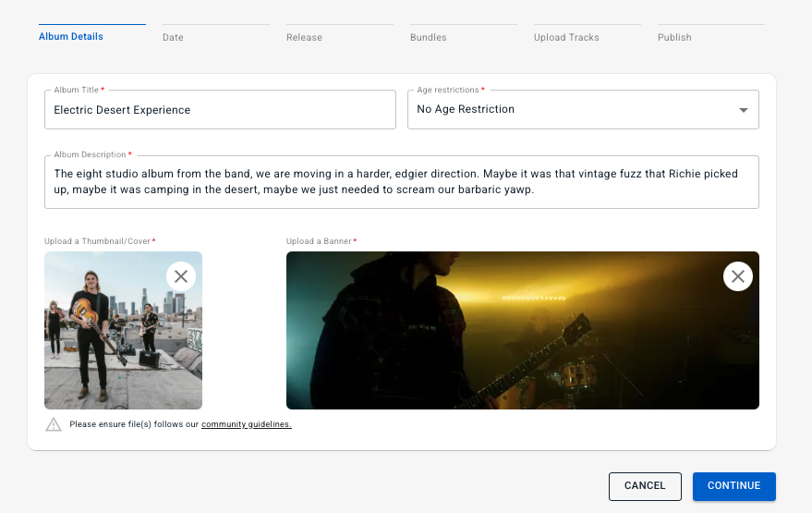Open the community guidelines link
This screenshot has height=513, width=812.
pos(246,424)
